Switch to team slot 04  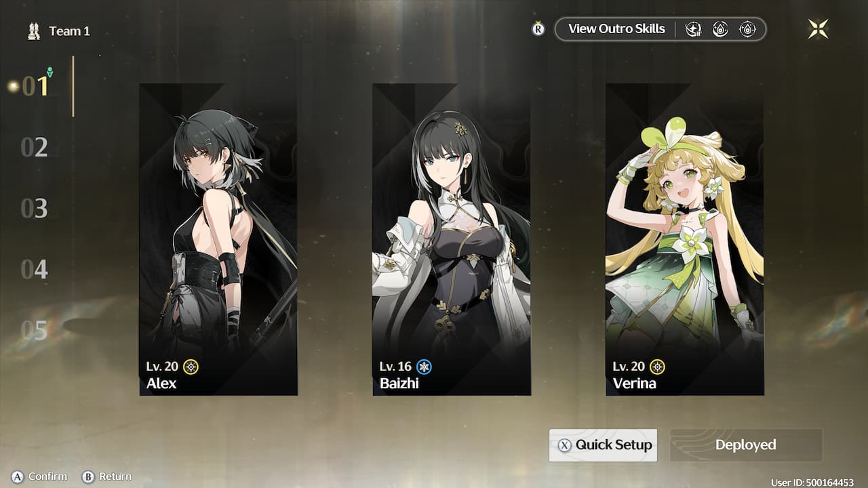[35, 269]
